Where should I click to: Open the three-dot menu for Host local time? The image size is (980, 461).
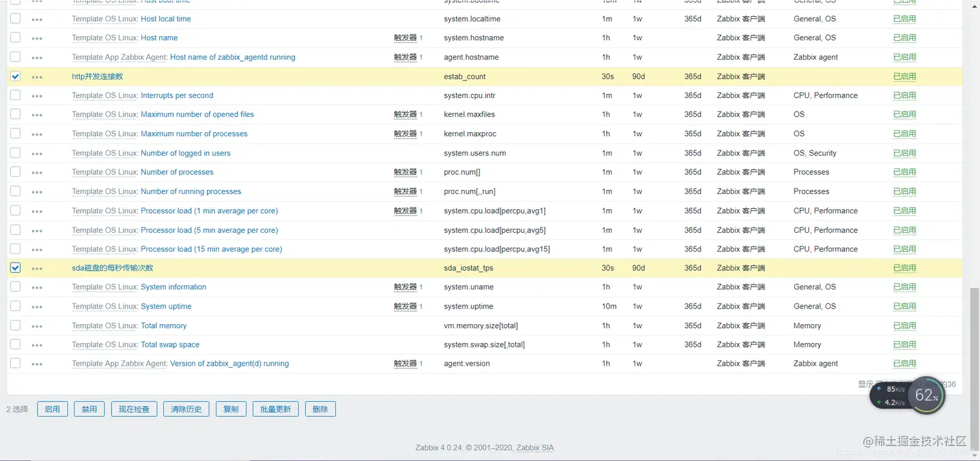pyautogui.click(x=37, y=19)
